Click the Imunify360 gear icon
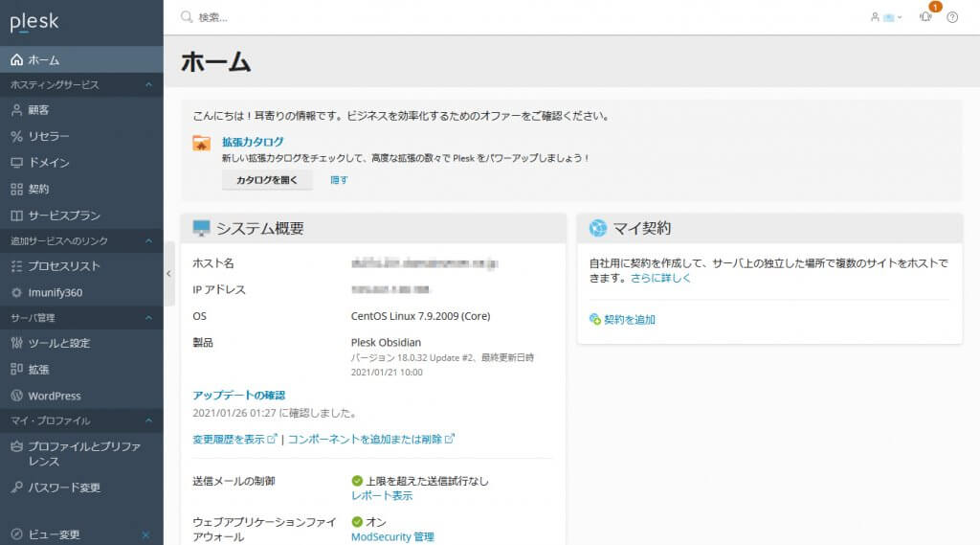The image size is (980, 545). 17,292
